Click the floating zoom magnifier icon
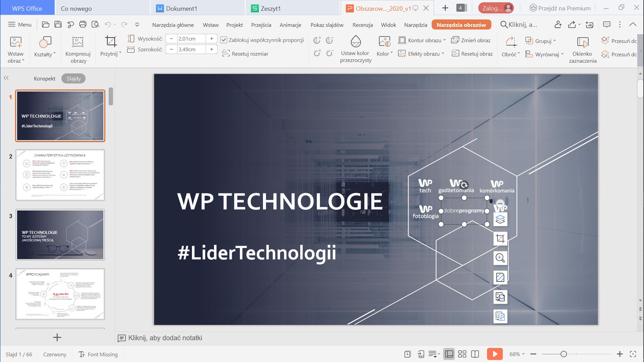This screenshot has width=644, height=362. coord(500,258)
